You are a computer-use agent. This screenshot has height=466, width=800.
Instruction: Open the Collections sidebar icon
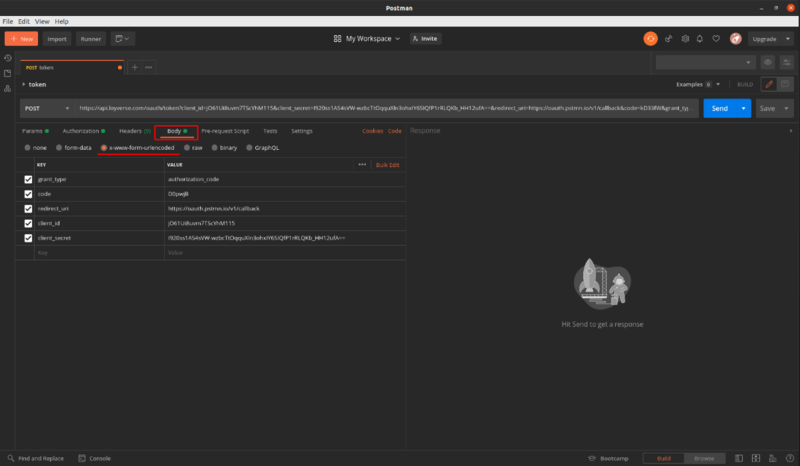8,73
